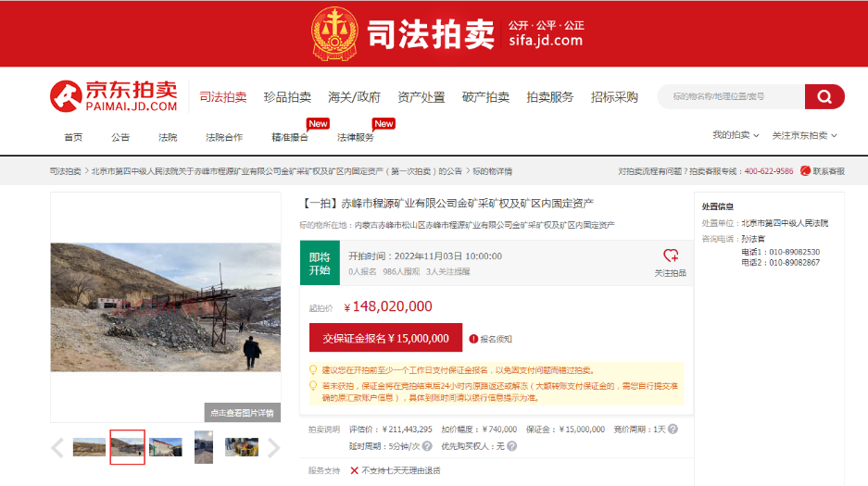This screenshot has height=486, width=868.
Task: Open the 拍卖服务 tab
Action: coord(549,97)
